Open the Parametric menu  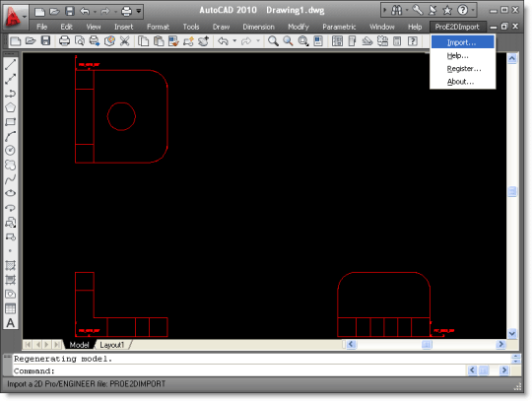(x=339, y=27)
